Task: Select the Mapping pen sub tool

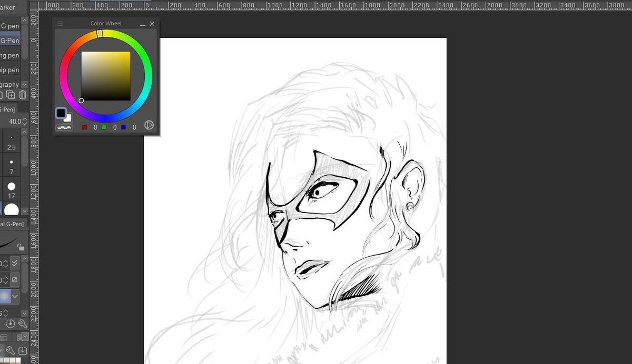Action: (10, 55)
